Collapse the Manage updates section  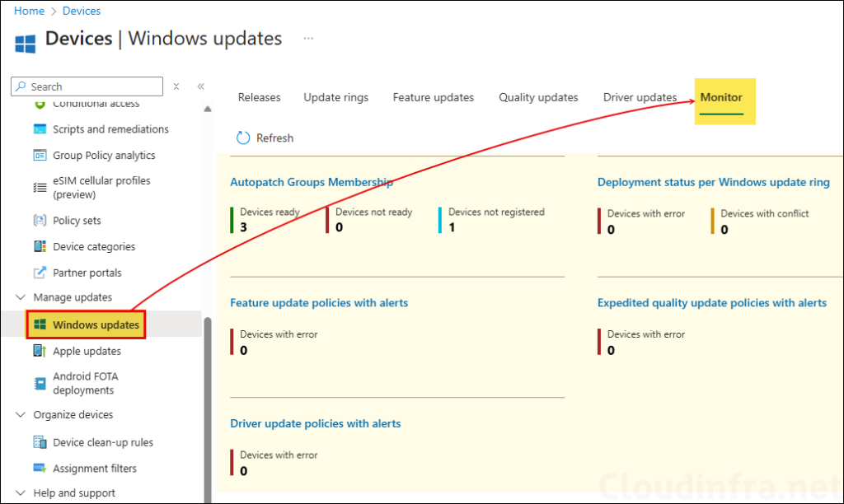click(21, 297)
